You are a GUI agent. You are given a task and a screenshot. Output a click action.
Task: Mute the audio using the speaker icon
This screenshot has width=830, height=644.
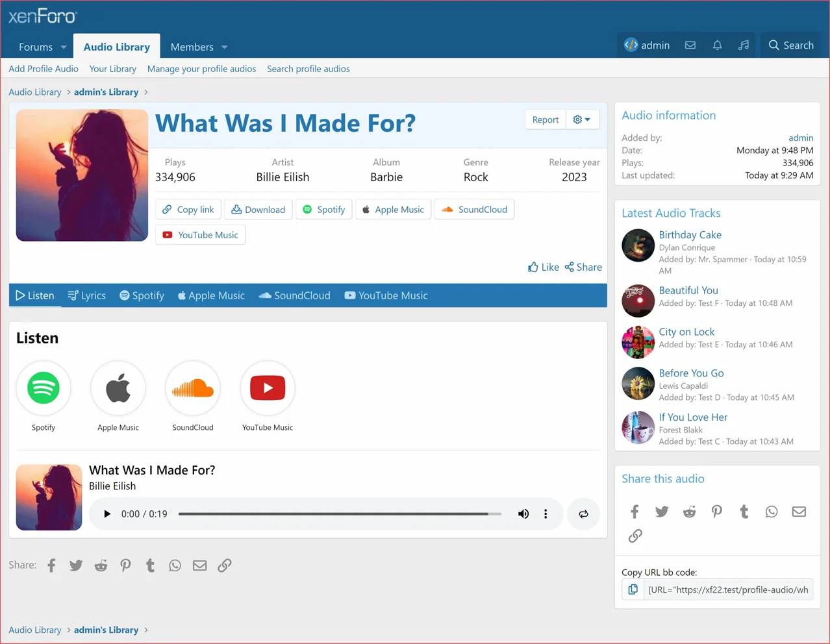(523, 514)
